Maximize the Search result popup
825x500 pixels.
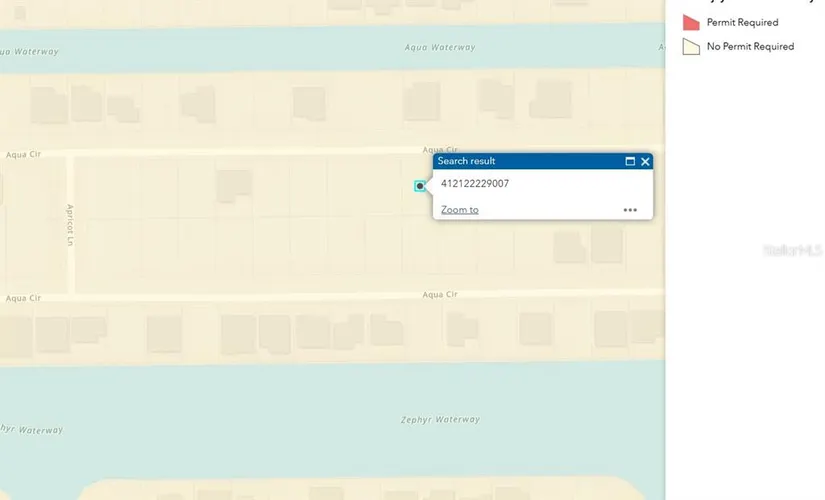click(630, 161)
